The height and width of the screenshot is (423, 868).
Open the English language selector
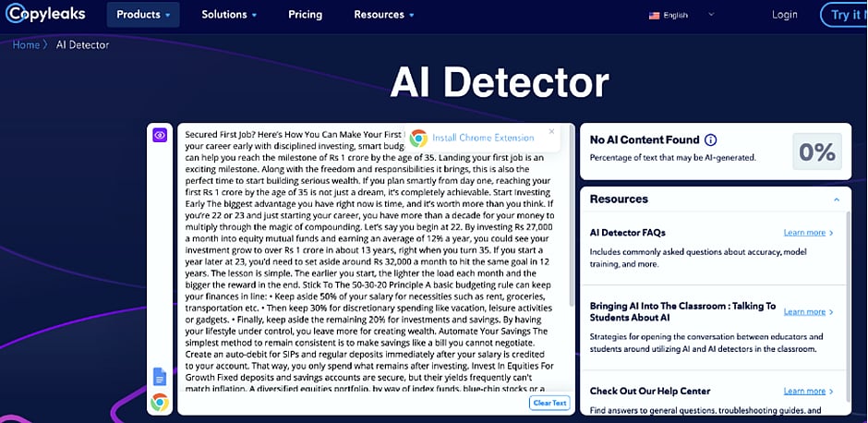681,16
